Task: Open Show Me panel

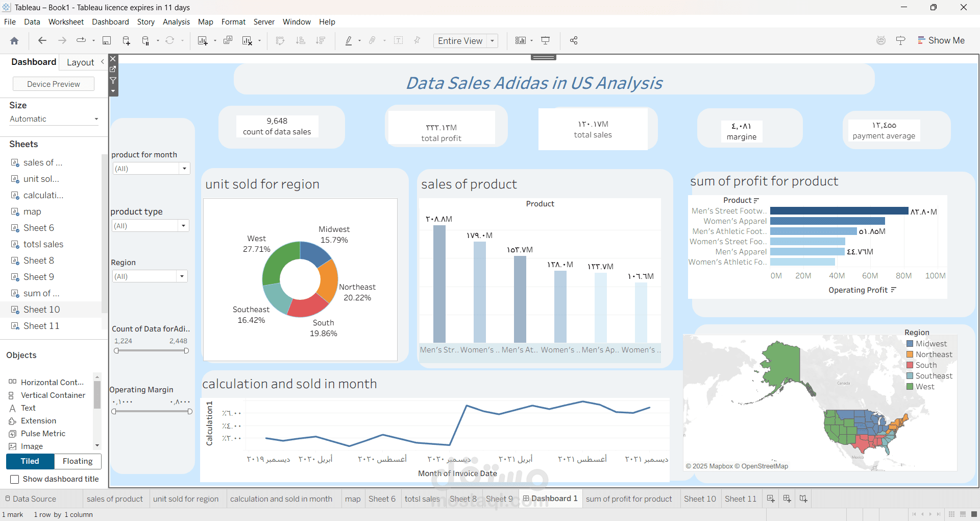Action: (x=941, y=40)
